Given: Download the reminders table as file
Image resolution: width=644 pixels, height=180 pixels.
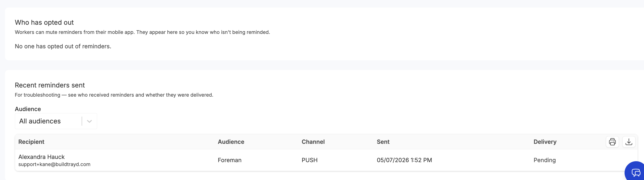Looking at the screenshot, I should pos(628,142).
